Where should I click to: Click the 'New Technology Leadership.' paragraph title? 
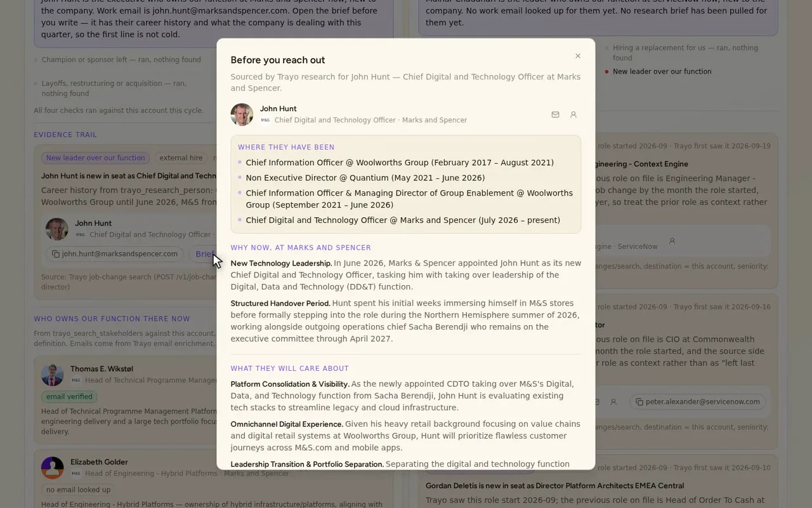(281, 264)
